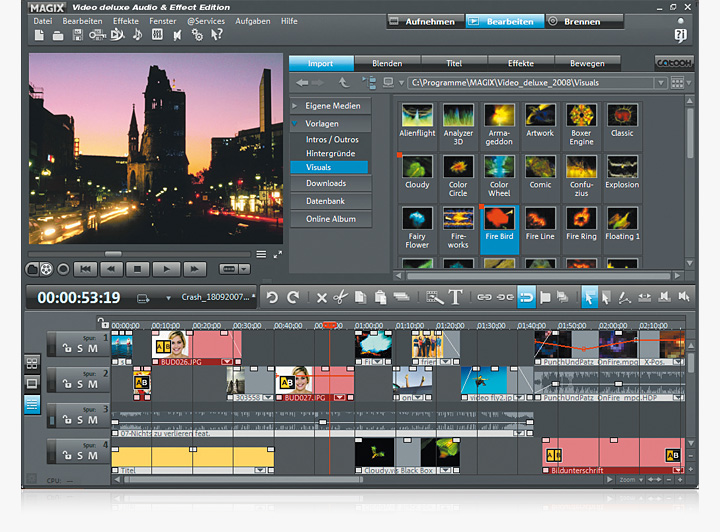The height and width of the screenshot is (532, 720).
Task: Open dropdown next to range playback button
Action: click(x=244, y=269)
